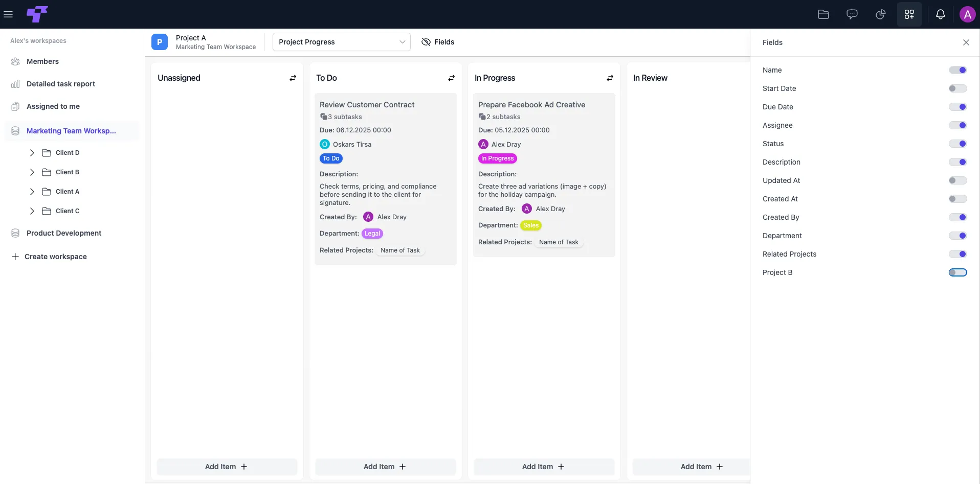Open the user avatar profile icon
Screen dimensions: 980x484
click(967, 14)
